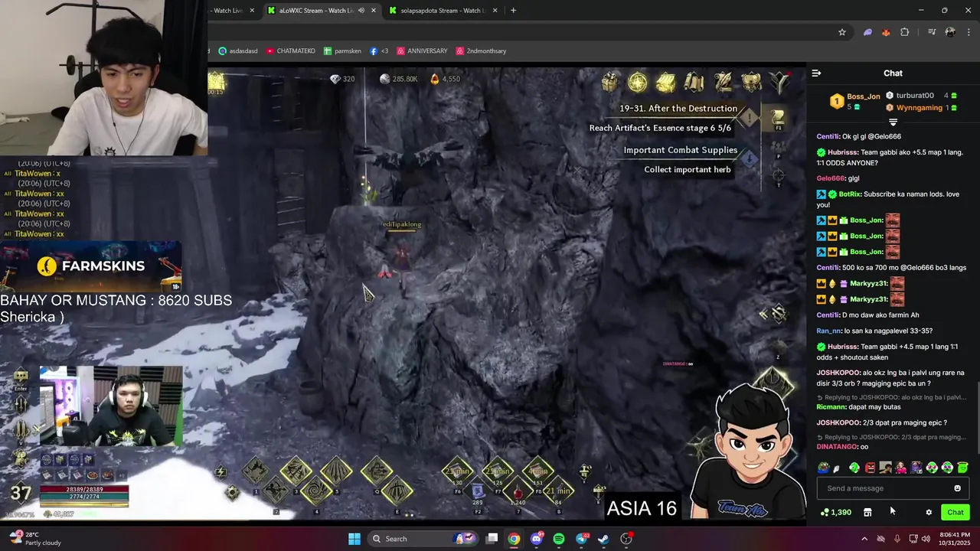The height and width of the screenshot is (551, 980).
Task: Open the emoji picker in the message box
Action: tap(957, 488)
